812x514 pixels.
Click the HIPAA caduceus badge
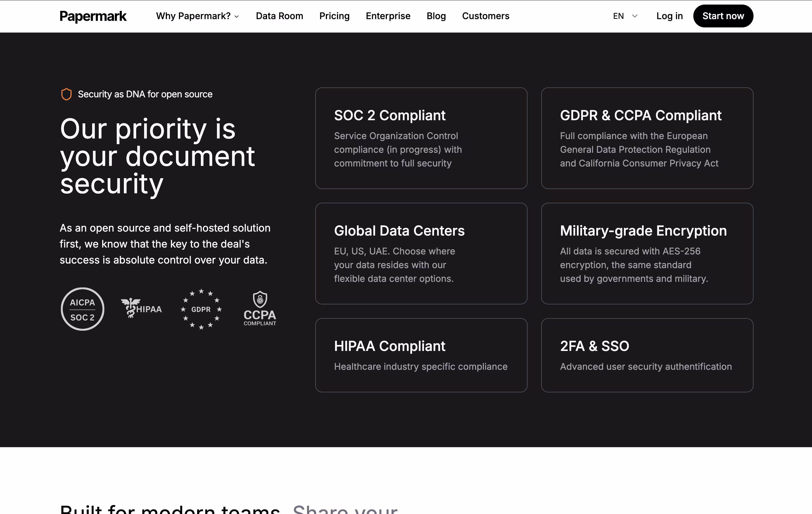(141, 308)
